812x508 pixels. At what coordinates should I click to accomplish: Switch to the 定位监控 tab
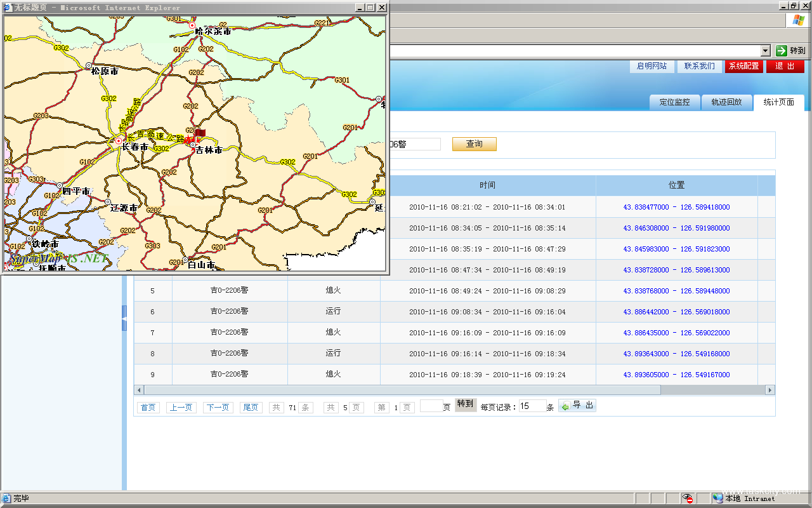pos(674,102)
